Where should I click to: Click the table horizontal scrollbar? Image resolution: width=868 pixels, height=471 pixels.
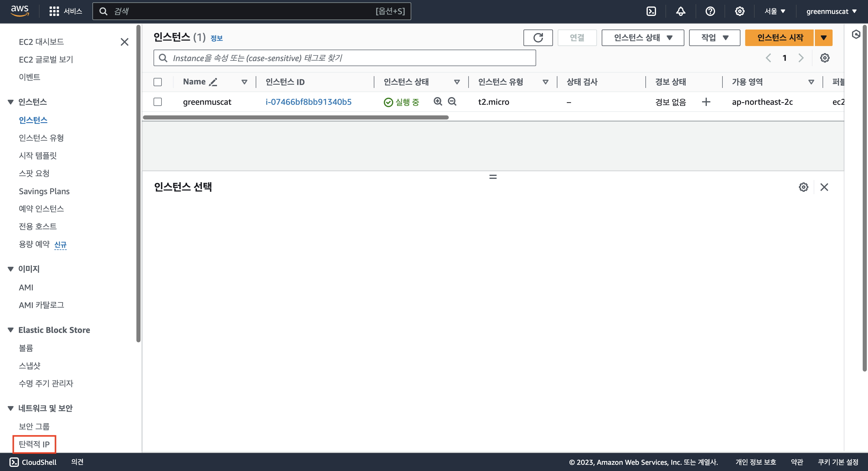(296, 117)
